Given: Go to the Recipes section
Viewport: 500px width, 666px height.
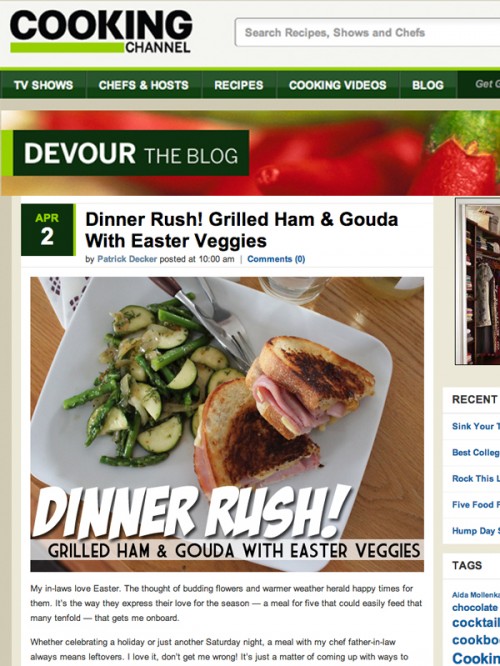Looking at the screenshot, I should (x=239, y=85).
